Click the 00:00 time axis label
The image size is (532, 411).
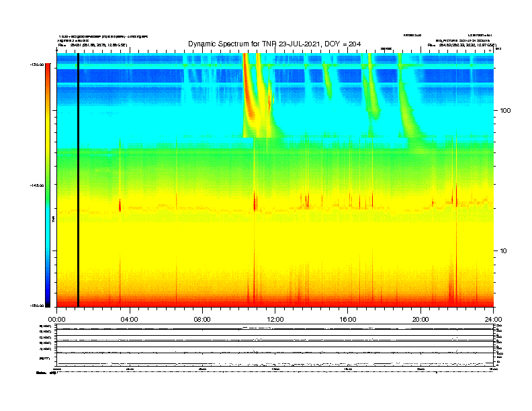click(x=56, y=320)
